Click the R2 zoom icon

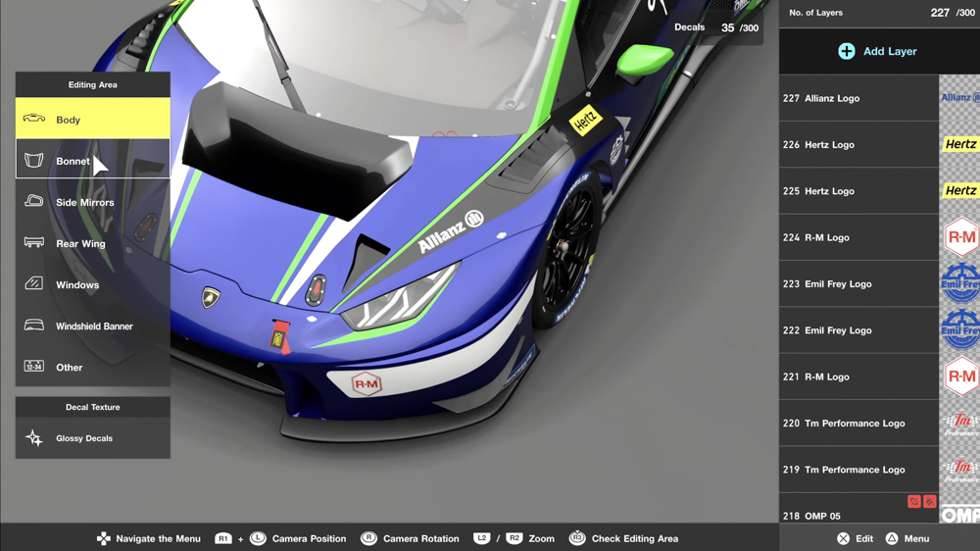click(x=514, y=538)
